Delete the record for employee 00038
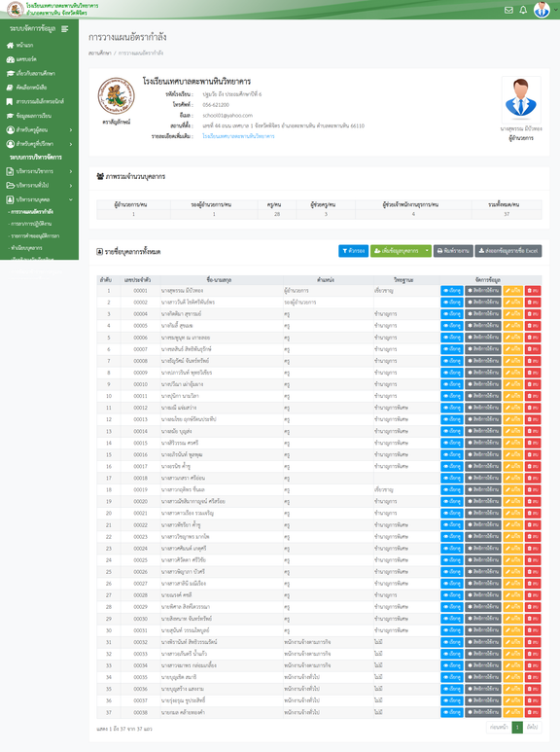 tap(533, 712)
